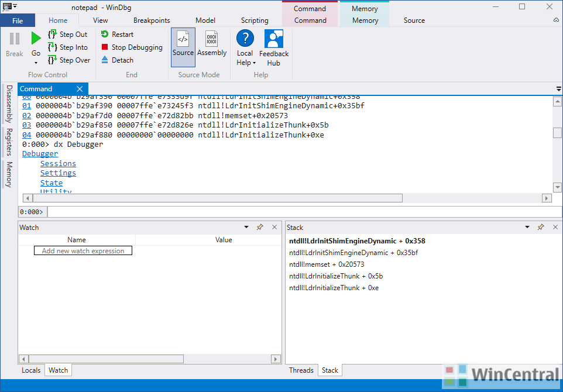Open the Memory ribbon tab

pos(365,20)
